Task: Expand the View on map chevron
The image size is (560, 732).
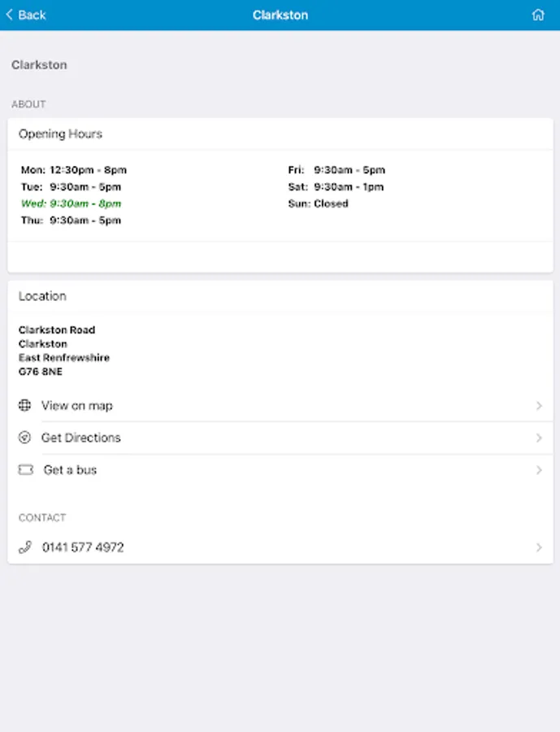Action: (x=539, y=406)
